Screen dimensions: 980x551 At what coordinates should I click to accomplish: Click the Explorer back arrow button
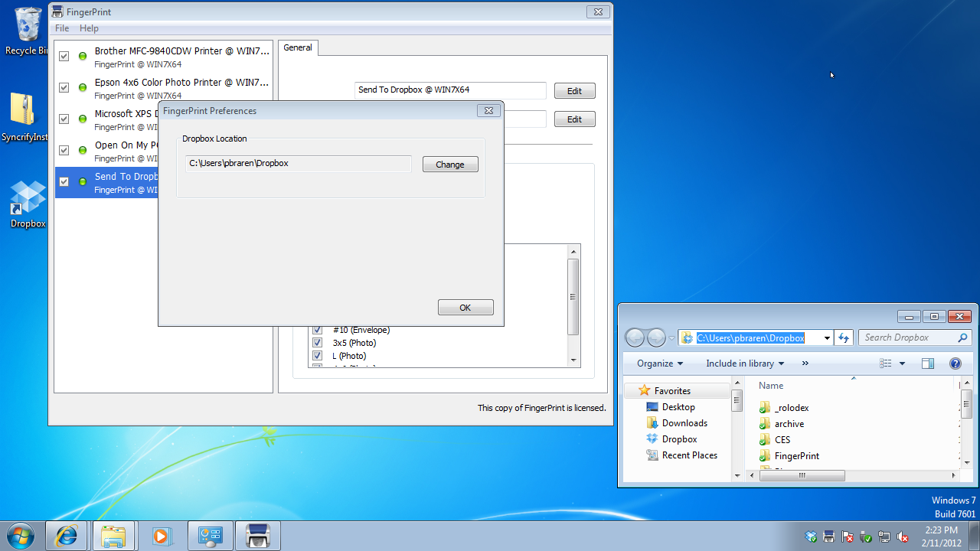(635, 337)
